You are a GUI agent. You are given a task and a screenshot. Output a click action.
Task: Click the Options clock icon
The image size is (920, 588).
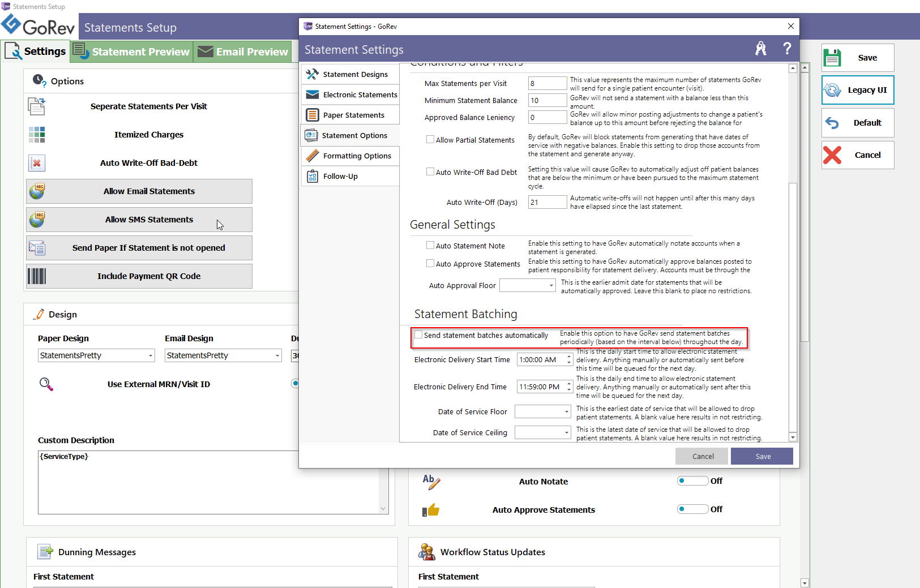tap(39, 80)
